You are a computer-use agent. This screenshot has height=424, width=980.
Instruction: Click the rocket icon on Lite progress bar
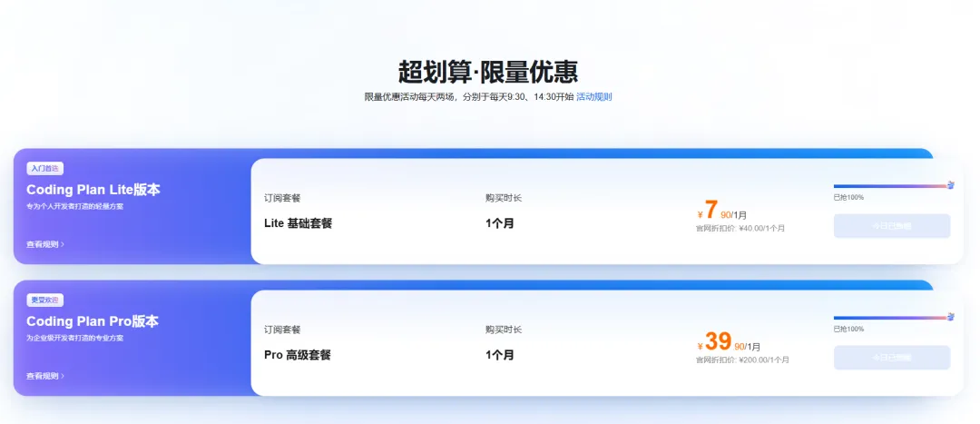951,185
